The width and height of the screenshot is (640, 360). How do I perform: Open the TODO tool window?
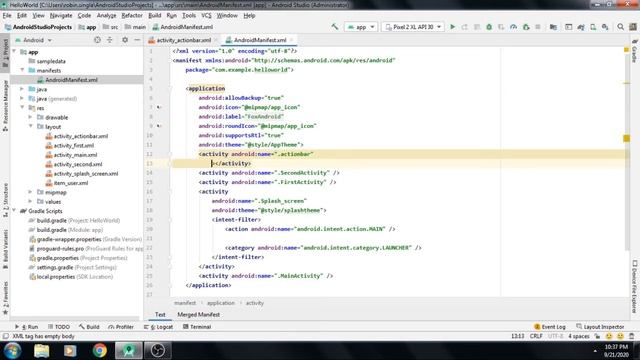click(59, 327)
